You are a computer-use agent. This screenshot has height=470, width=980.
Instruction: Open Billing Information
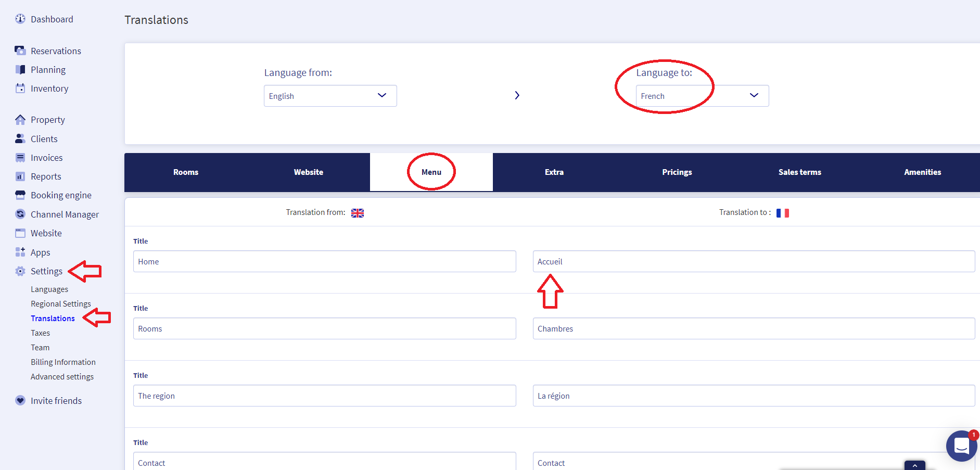tap(63, 362)
